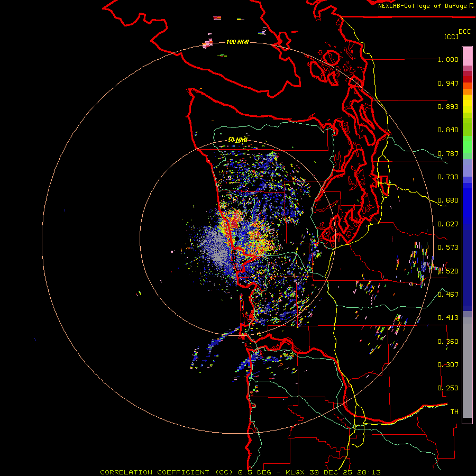Click the 0.573 scale value
This screenshot has width=476, height=476.
click(x=448, y=248)
